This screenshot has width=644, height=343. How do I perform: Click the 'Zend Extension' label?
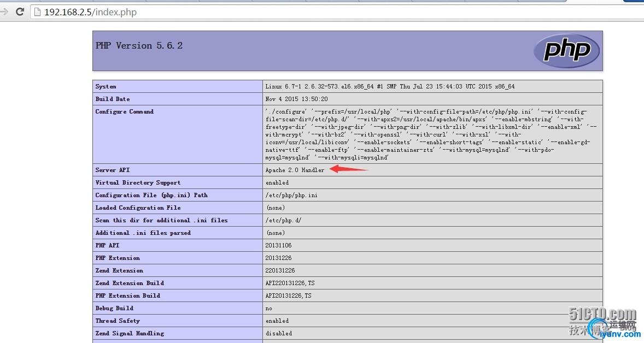[119, 270]
